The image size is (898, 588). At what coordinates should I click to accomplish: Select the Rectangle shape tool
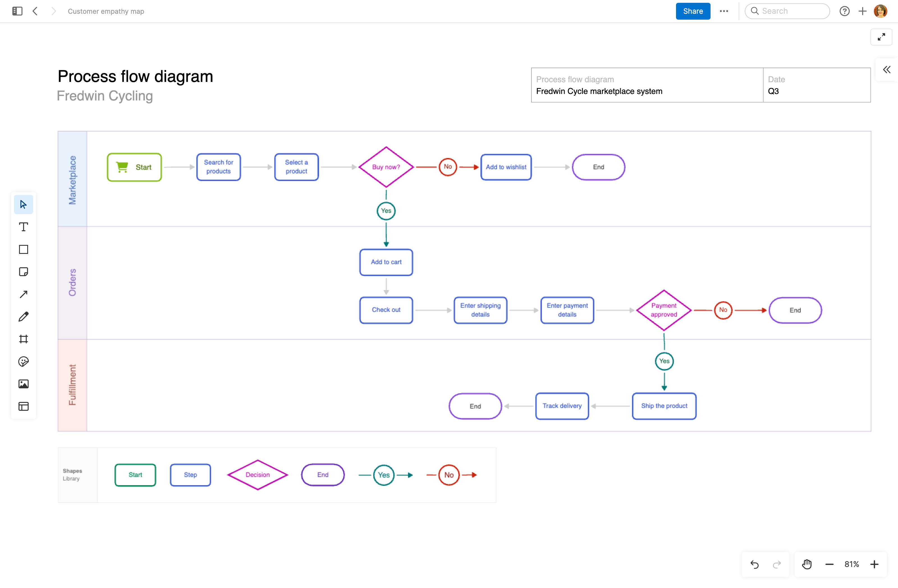click(23, 249)
